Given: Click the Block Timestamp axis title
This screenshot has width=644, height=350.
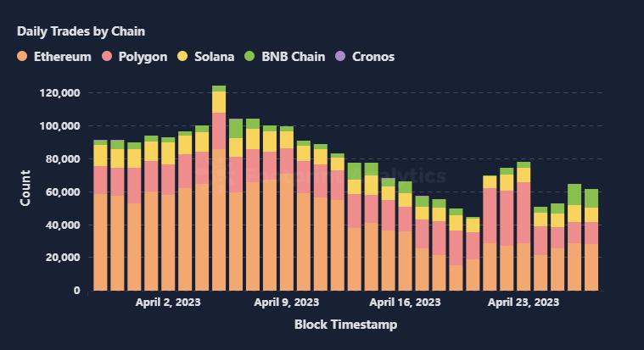Looking at the screenshot, I should [346, 325].
